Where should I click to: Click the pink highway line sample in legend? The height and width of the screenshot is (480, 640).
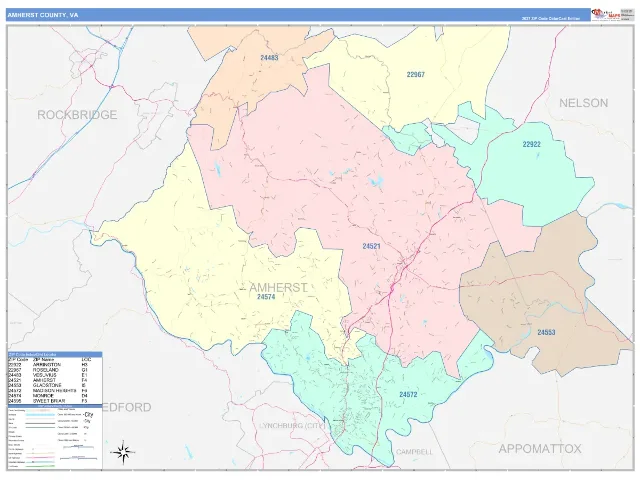40,458
